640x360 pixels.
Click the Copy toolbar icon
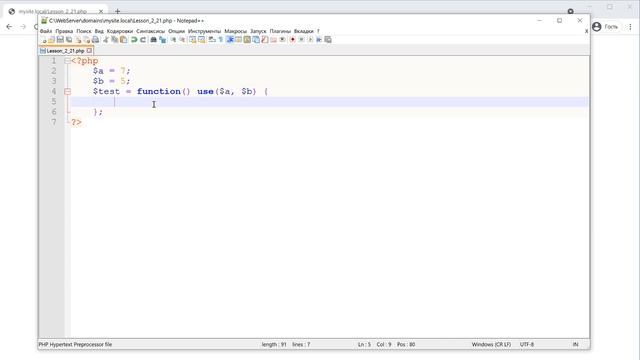click(x=114, y=40)
